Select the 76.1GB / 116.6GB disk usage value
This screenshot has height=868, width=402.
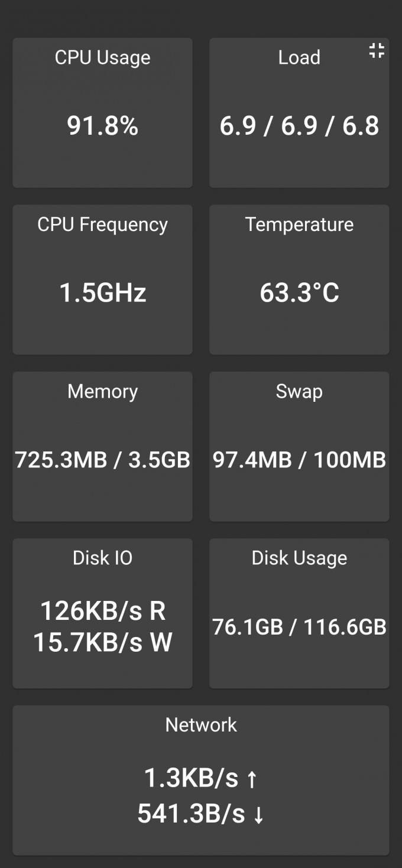299,627
